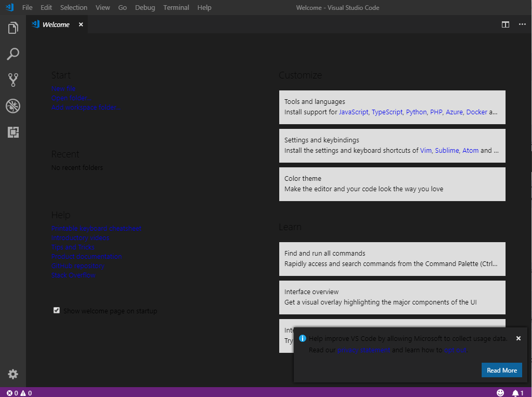The image size is (532, 397).
Task: Open the Product documentation link
Action: (x=87, y=256)
